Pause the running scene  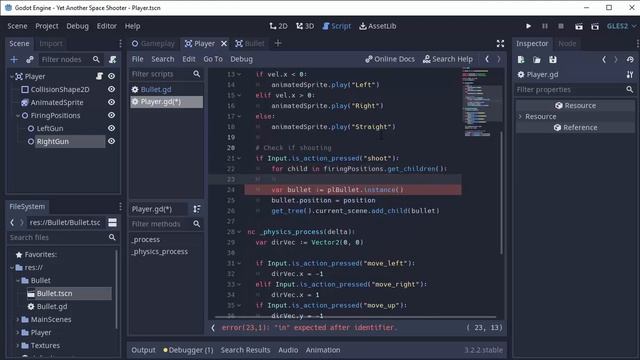[x=544, y=26]
